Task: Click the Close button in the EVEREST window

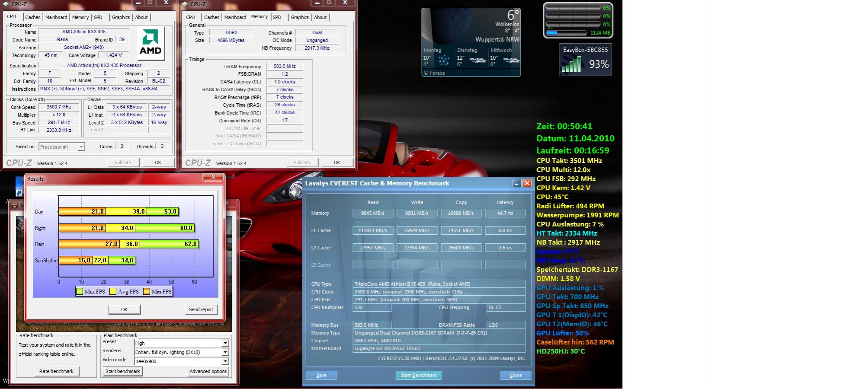Action: (x=516, y=375)
